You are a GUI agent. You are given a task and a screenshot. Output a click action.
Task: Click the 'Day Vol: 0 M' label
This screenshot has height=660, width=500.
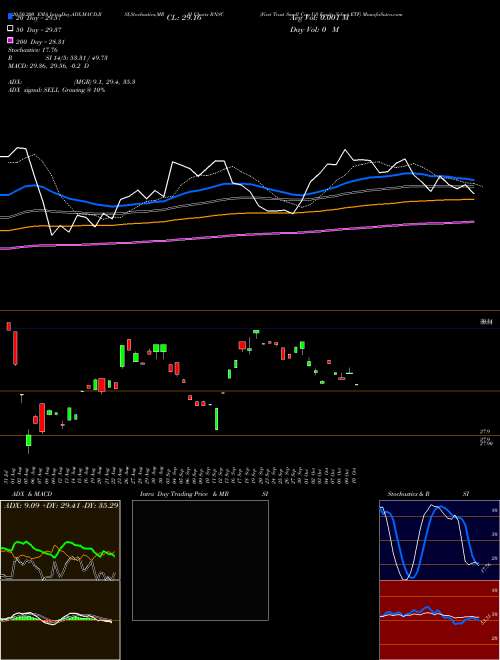315,29
